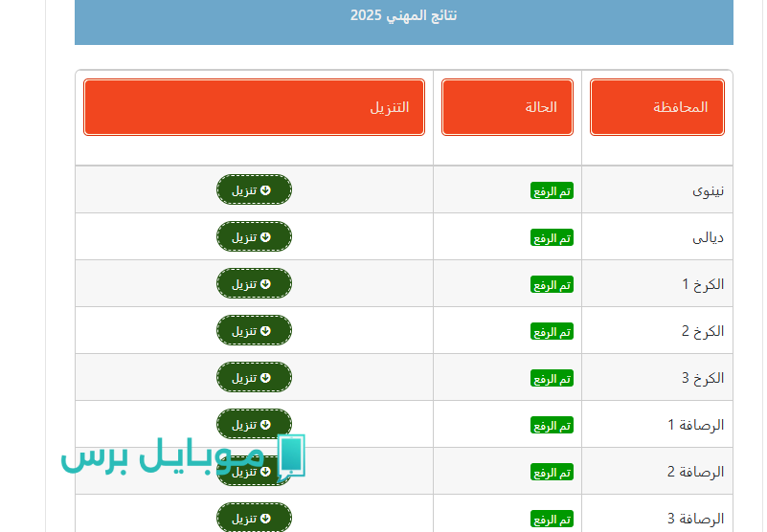Viewport: 767px width, 532px height.
Task: Click تم الرفع badge in الرصافة 1 row
Action: click(x=552, y=426)
